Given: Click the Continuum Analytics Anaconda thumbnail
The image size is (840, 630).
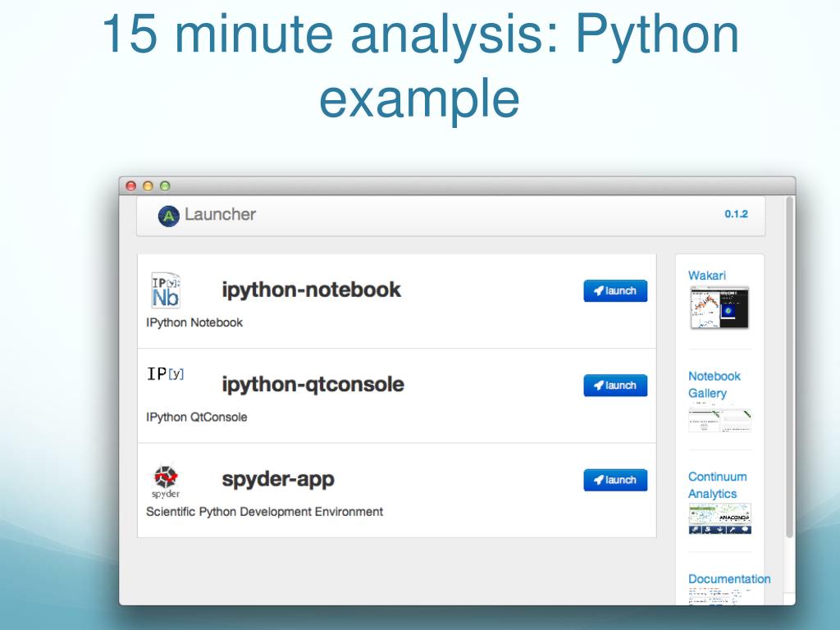Looking at the screenshot, I should 719,518.
